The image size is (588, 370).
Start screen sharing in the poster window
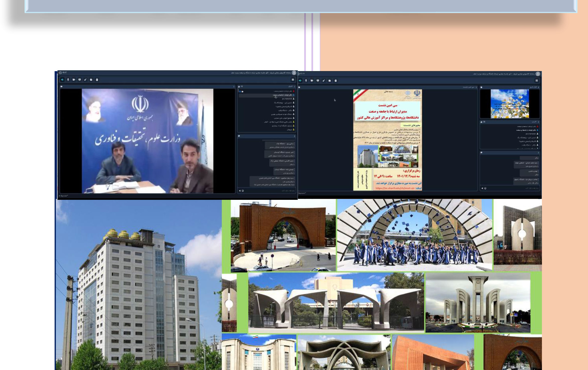pos(318,81)
